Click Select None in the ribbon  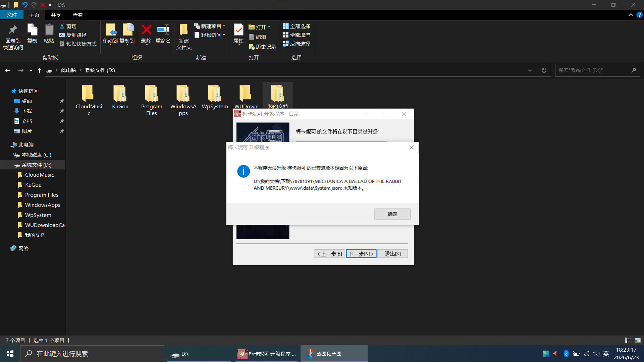[297, 35]
